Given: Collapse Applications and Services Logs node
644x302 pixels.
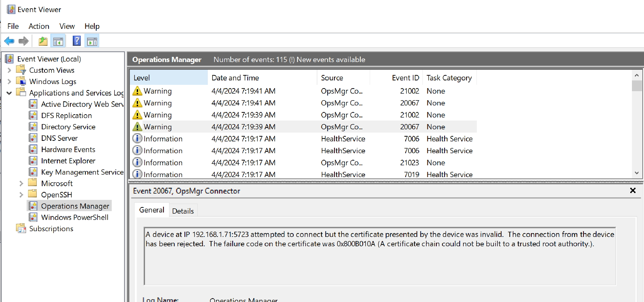Looking at the screenshot, I should click(9, 93).
